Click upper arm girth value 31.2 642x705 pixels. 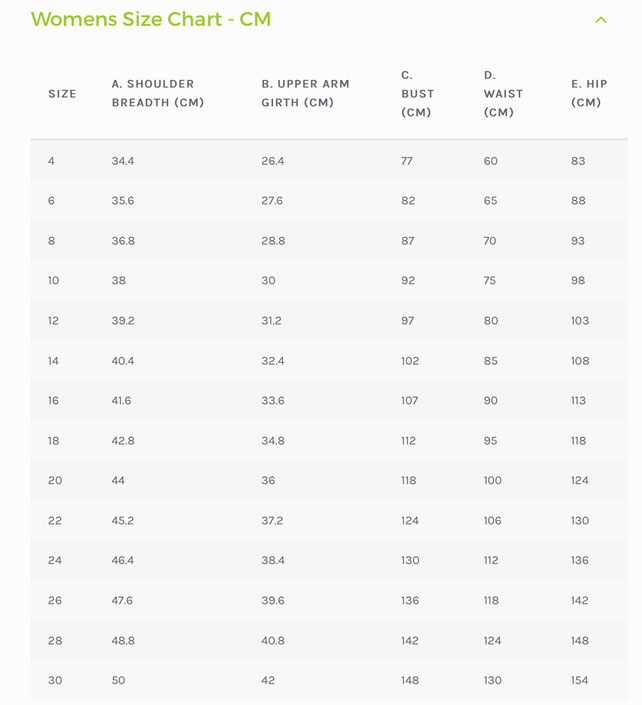[x=272, y=321]
